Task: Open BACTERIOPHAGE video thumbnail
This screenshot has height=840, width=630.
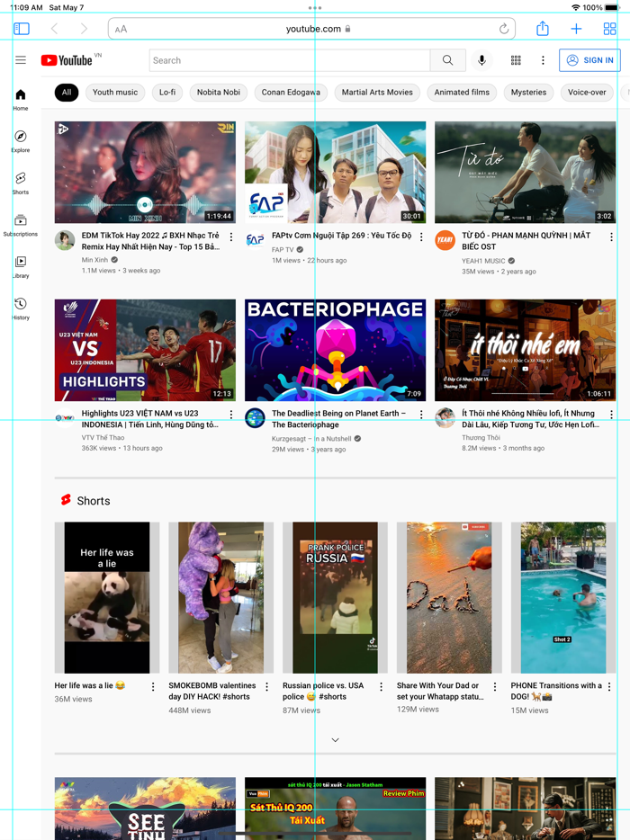Action: point(335,350)
